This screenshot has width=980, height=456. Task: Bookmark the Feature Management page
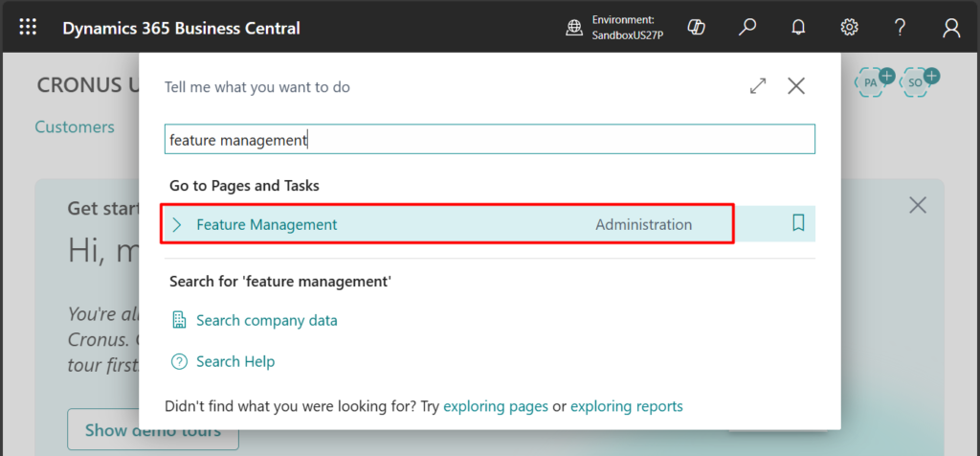click(x=798, y=224)
